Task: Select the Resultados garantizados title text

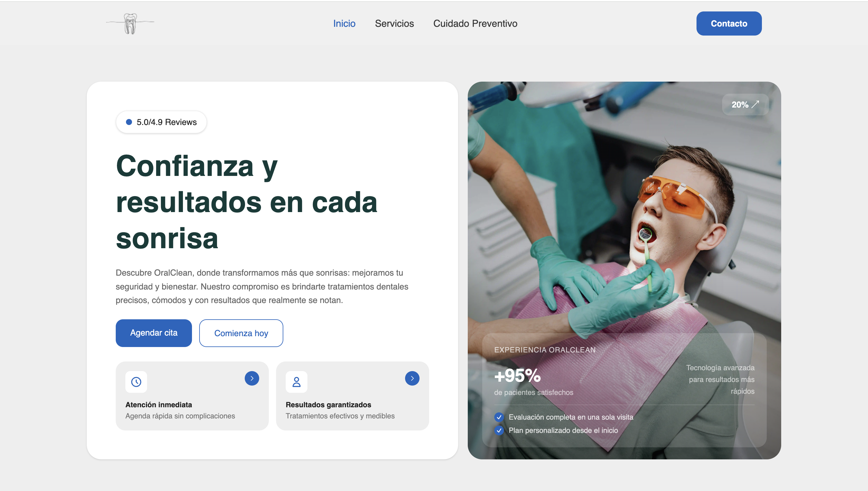Action: click(x=328, y=405)
